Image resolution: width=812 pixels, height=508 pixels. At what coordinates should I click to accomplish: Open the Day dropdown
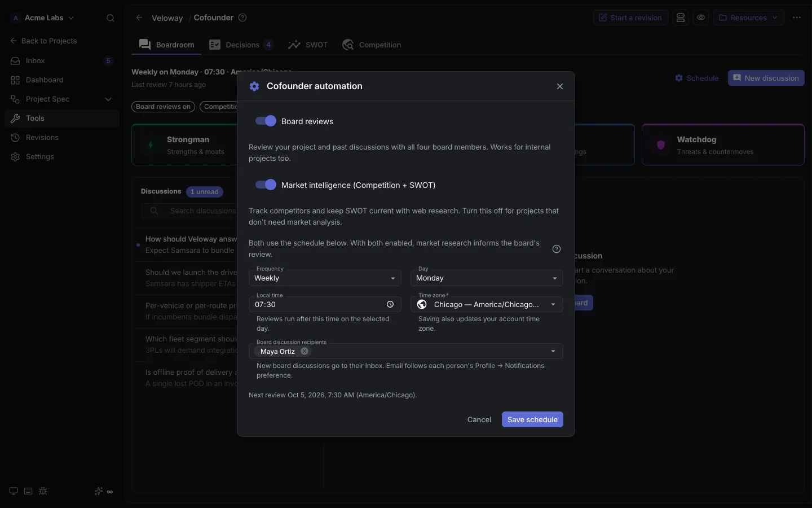(487, 278)
